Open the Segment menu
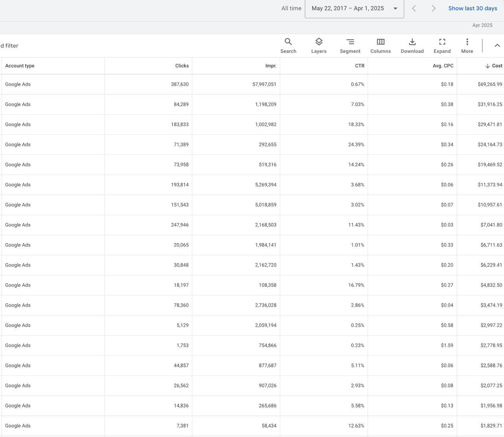The width and height of the screenshot is (504, 437). [350, 46]
